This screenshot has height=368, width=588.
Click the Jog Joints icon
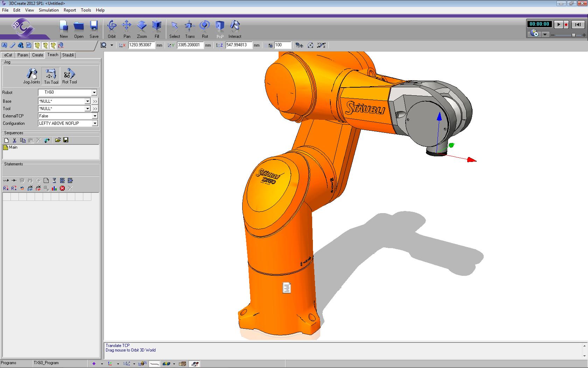[x=32, y=76]
